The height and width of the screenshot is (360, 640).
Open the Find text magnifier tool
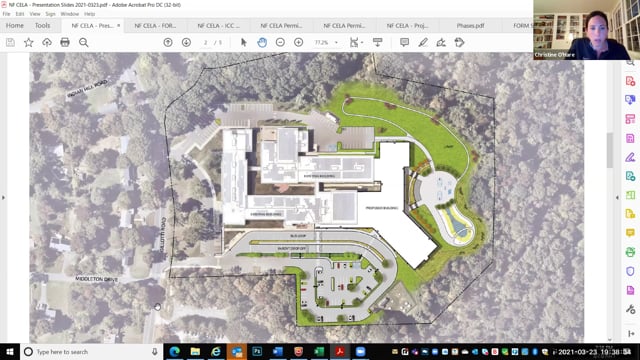(84, 42)
